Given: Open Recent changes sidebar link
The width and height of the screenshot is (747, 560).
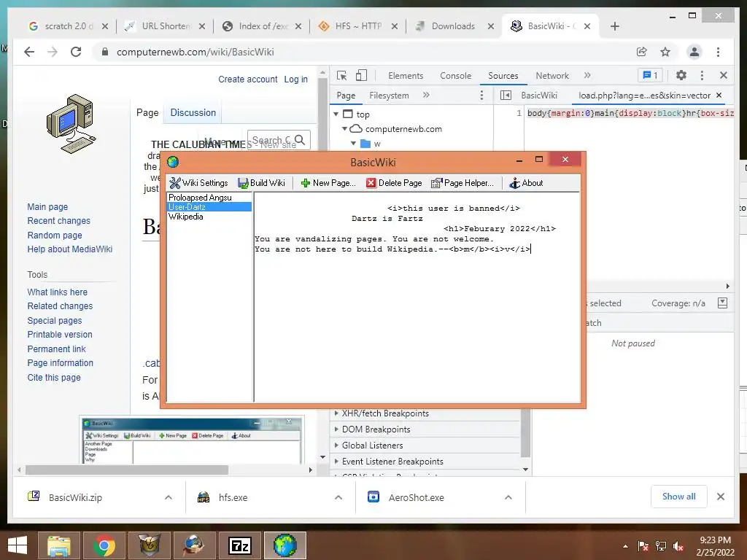Looking at the screenshot, I should (58, 220).
